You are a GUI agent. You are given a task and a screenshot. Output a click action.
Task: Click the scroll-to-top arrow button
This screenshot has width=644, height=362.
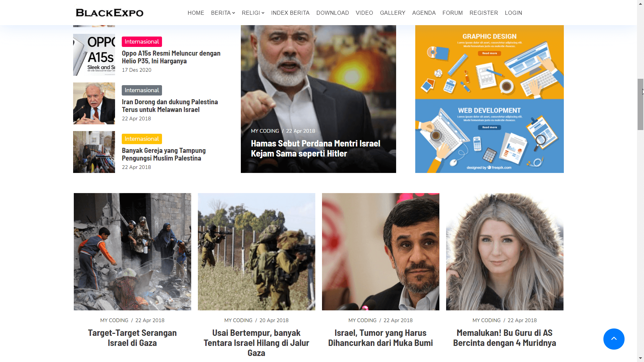point(614,339)
